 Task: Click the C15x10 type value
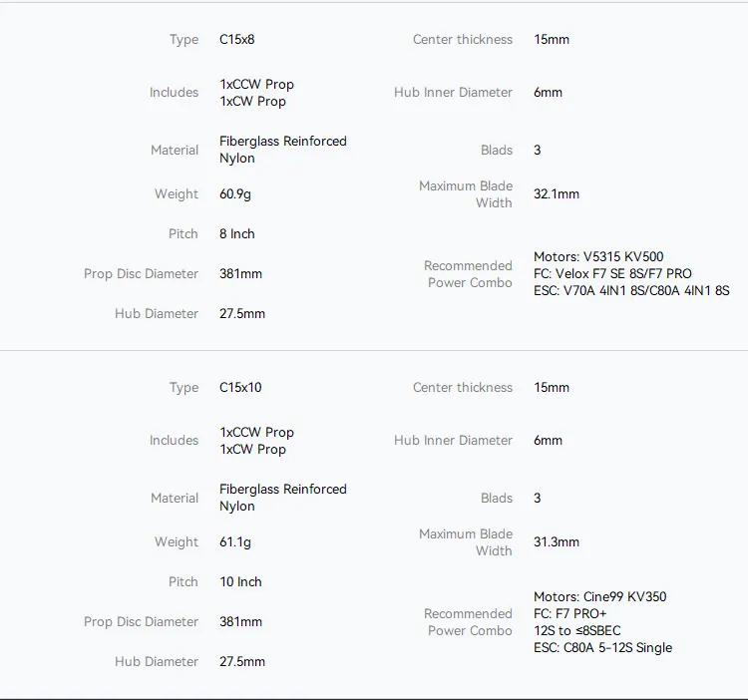(240, 388)
